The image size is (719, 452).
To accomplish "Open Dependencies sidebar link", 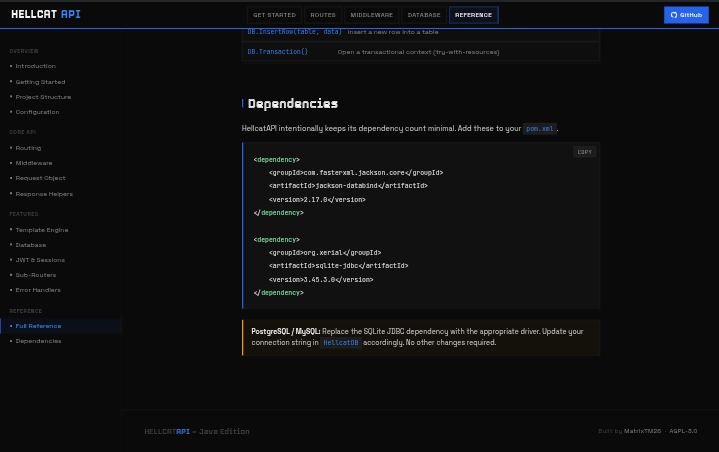I will click(x=38, y=341).
